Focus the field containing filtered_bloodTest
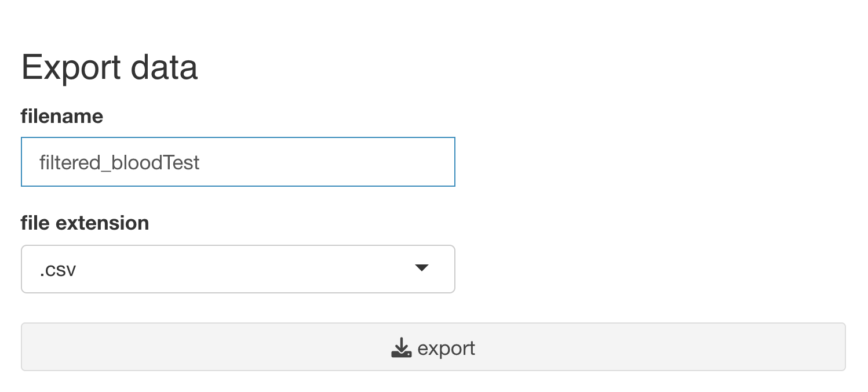This screenshot has height=392, width=868. (x=238, y=162)
